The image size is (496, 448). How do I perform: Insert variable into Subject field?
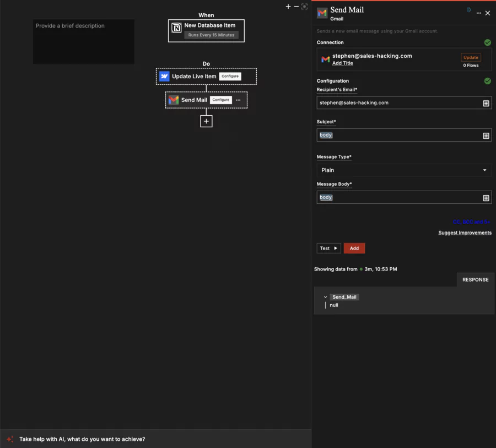click(x=486, y=136)
